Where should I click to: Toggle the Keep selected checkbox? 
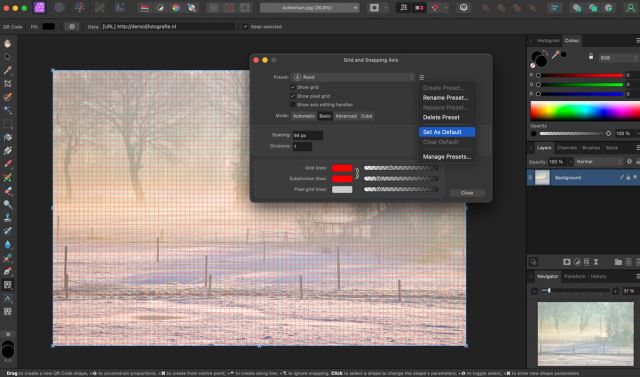[x=245, y=27]
